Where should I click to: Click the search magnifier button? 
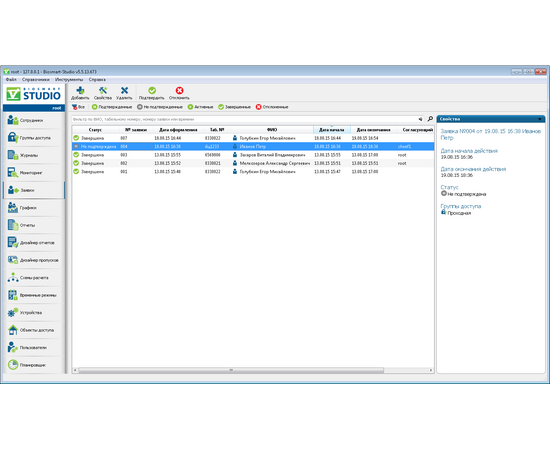(430, 119)
